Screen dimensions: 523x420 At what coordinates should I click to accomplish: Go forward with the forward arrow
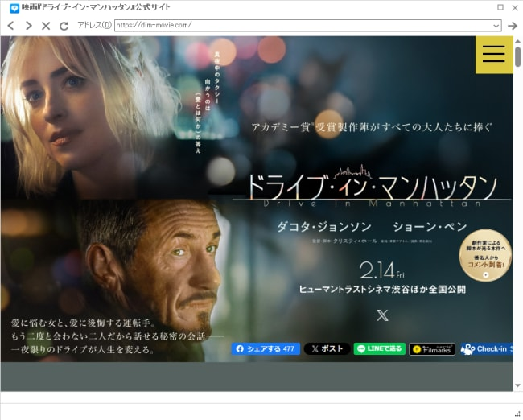(x=29, y=26)
